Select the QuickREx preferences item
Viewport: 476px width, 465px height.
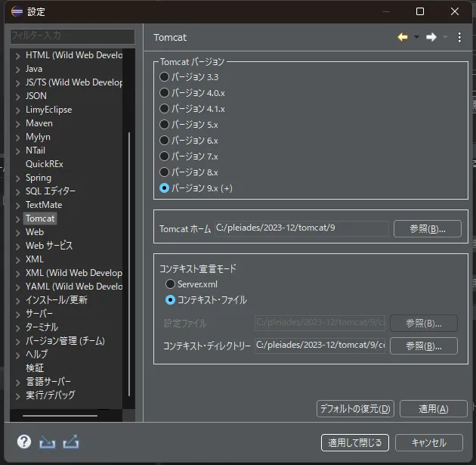(45, 164)
